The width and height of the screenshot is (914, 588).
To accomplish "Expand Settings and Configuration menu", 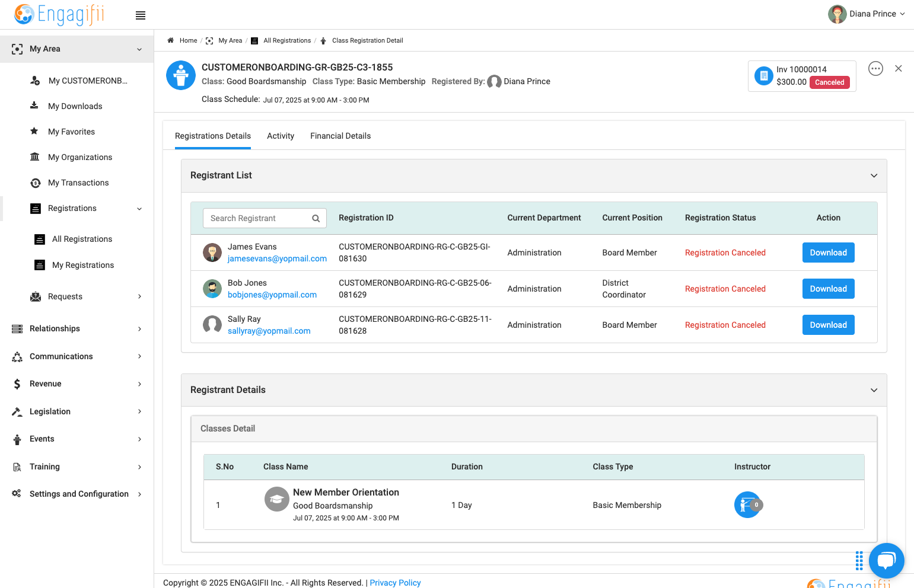I will click(x=139, y=494).
